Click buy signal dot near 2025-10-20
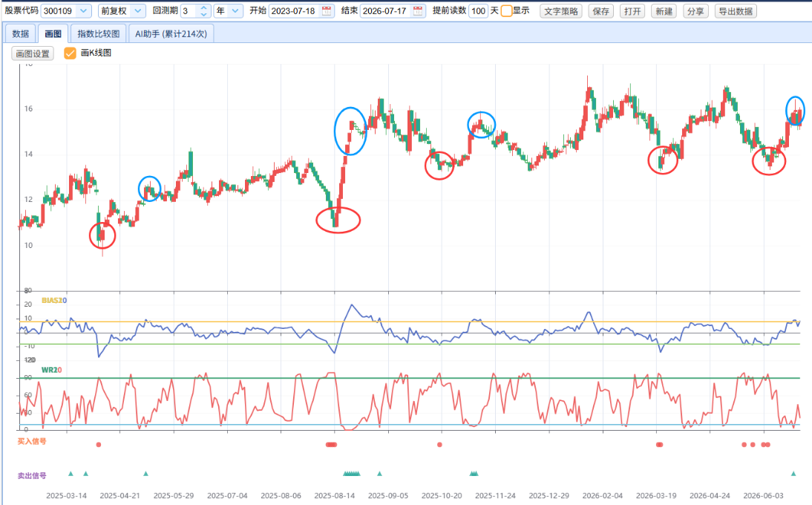812x505 pixels. tap(439, 444)
